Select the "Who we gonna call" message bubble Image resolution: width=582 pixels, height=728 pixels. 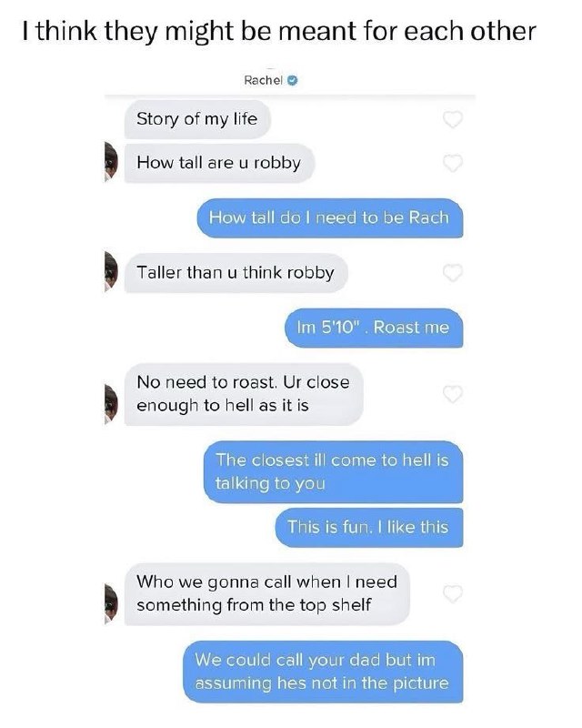point(266,594)
